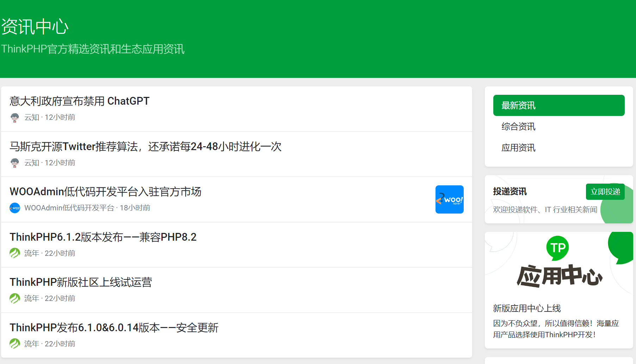Viewport: 636px width, 364px height.
Task: Open article about Italy banning ChatGPT
Action: coord(80,101)
